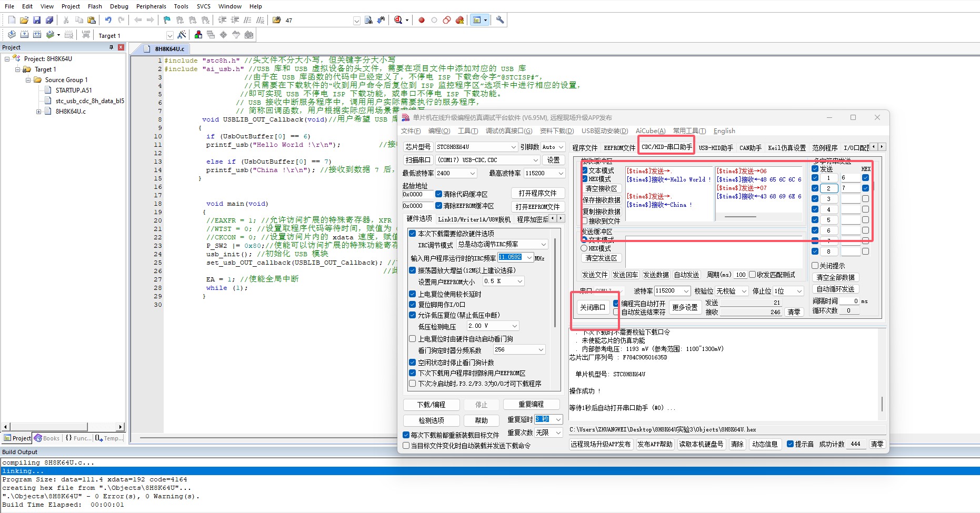The height and width of the screenshot is (513, 980).
Task: Click the Insert breakpoint red dot icon
Action: coord(422,20)
